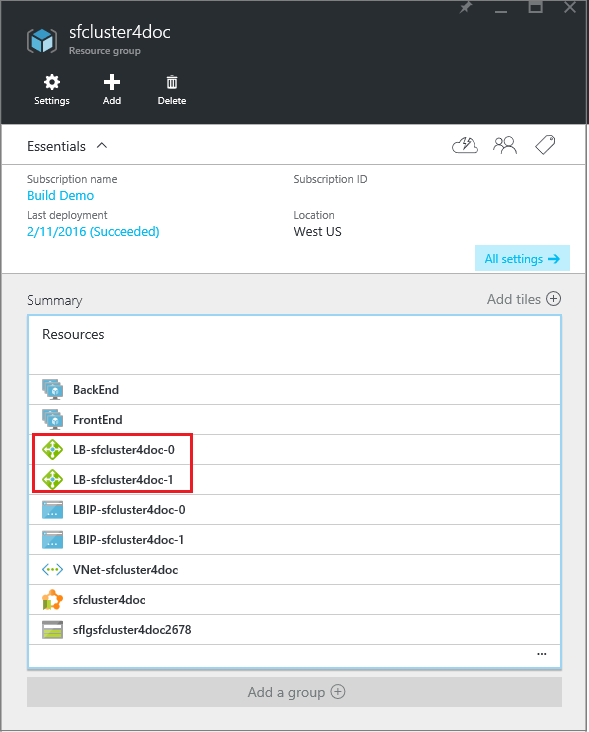Open the users access icon in Essentials
The image size is (589, 732).
tap(505, 145)
